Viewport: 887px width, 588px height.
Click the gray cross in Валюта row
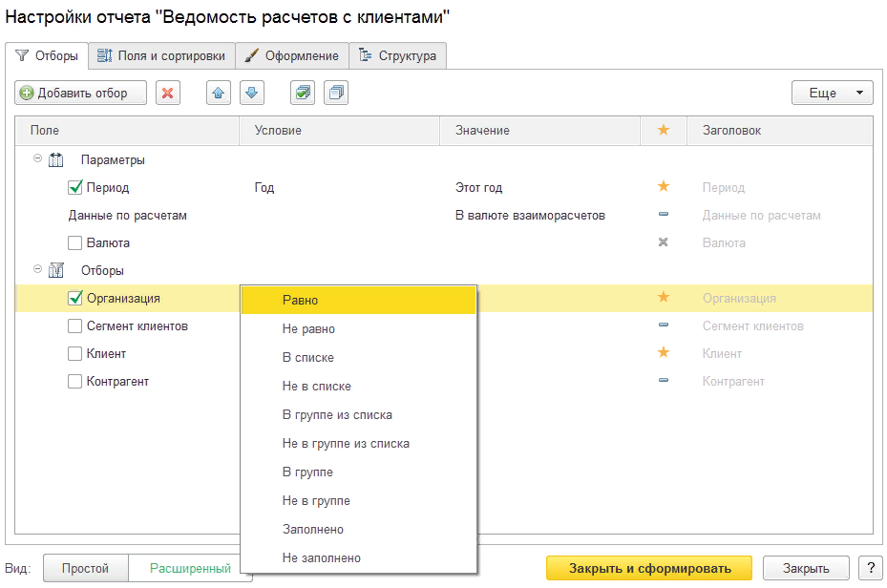[664, 242]
